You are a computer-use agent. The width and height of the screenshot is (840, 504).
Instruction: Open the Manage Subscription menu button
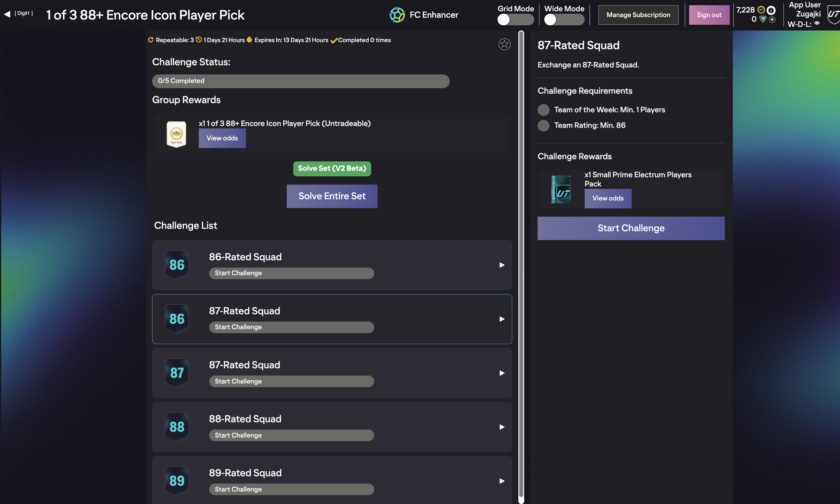638,15
